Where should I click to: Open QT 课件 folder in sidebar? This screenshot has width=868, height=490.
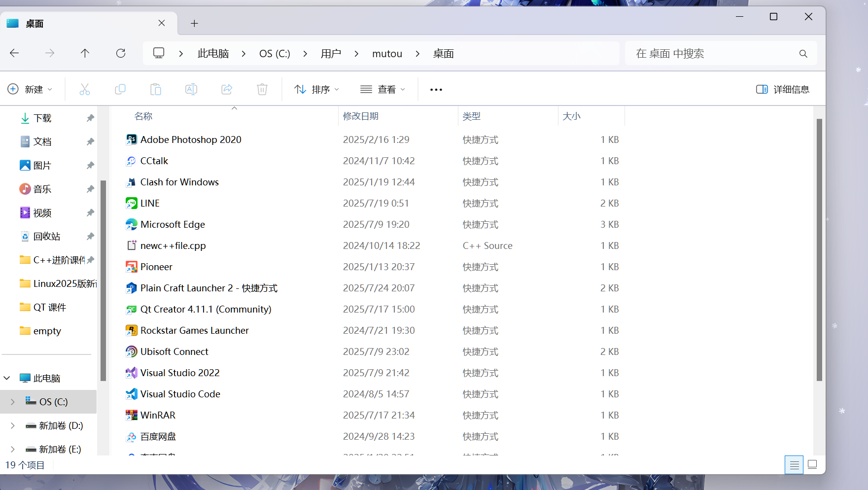click(x=49, y=307)
